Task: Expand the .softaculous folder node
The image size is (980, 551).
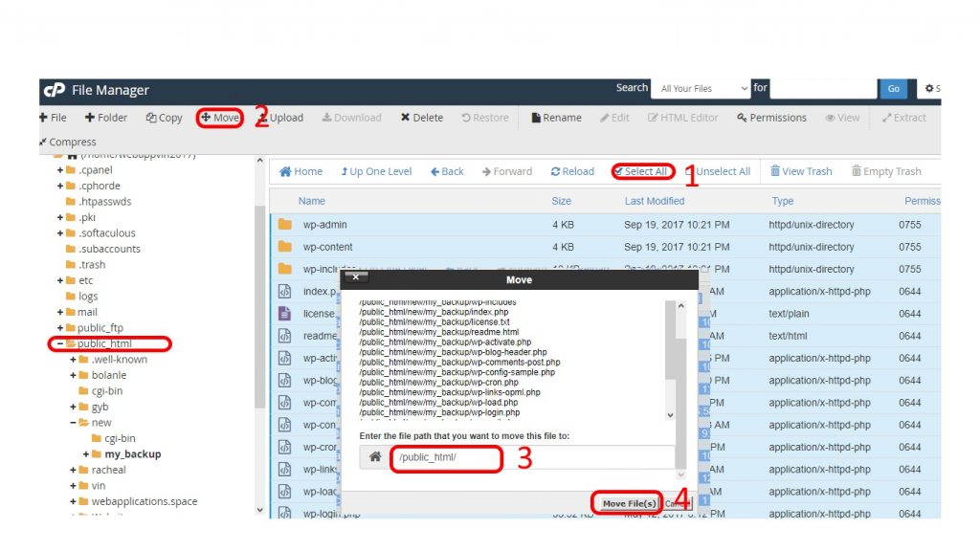Action: (60, 233)
